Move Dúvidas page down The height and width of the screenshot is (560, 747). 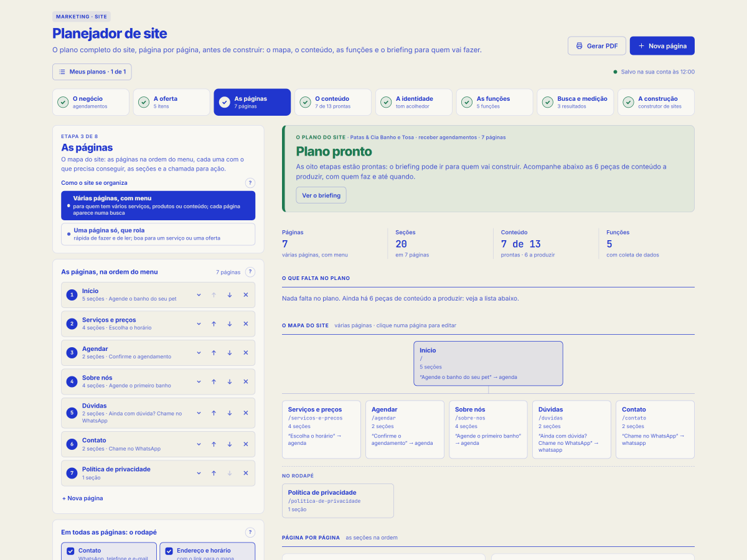click(x=230, y=413)
